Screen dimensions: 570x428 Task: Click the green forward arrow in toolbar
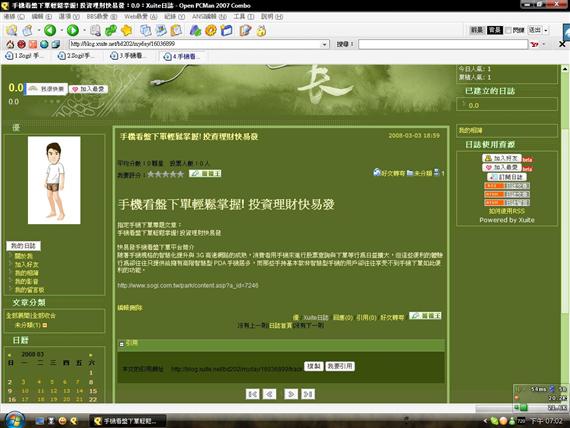(73, 30)
